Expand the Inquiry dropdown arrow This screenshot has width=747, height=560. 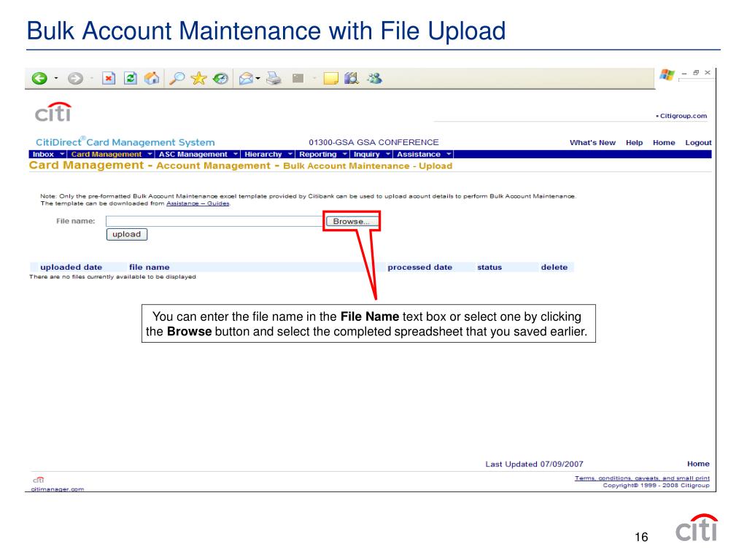(388, 155)
